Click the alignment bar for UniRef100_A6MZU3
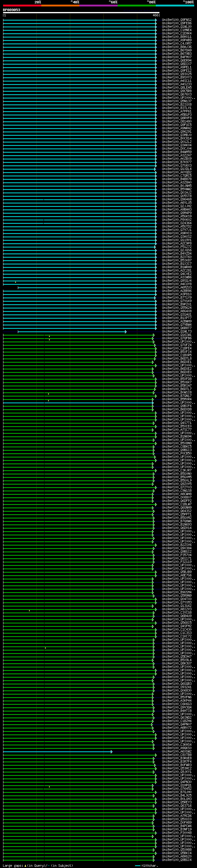Screen dimensions: 197x868 click(87, 288)
